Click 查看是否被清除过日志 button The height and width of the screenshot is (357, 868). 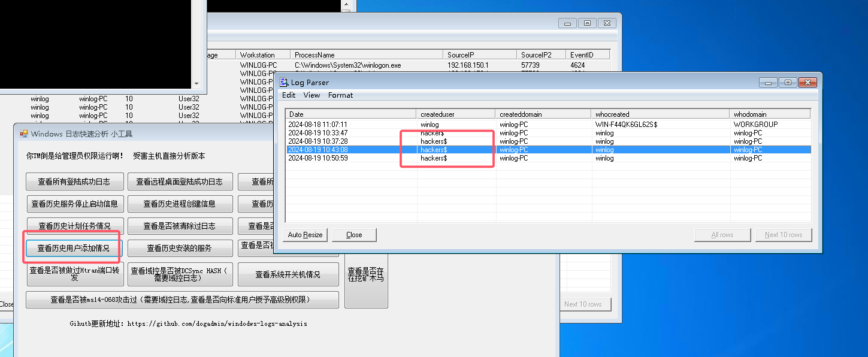pyautogui.click(x=179, y=226)
